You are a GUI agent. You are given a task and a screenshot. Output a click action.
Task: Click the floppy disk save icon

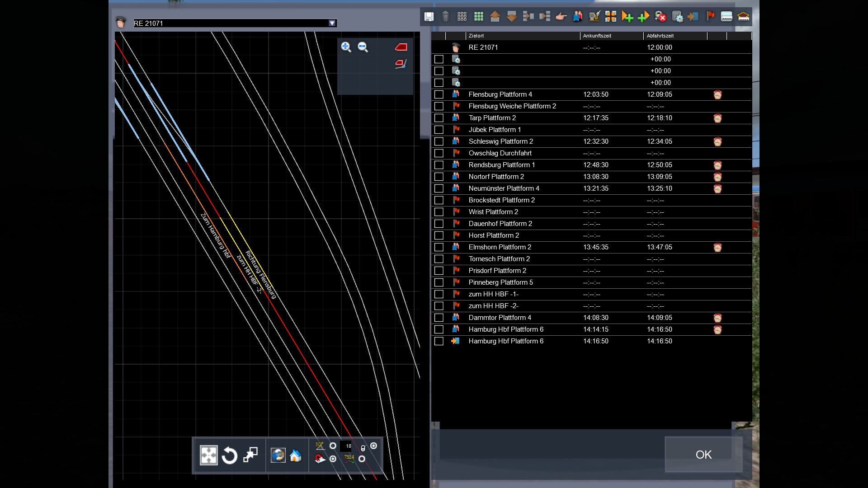tap(429, 17)
